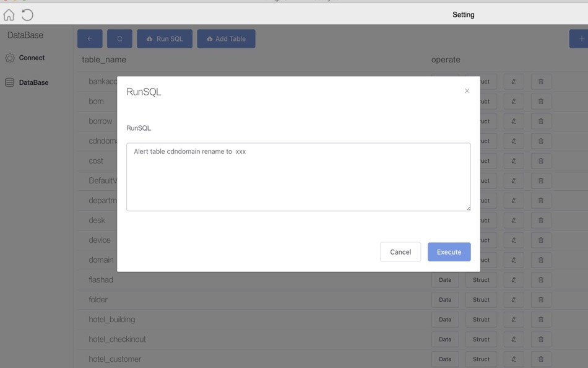Edit the hotel_checkinout table
Image resolution: width=588 pixels, height=368 pixels.
pyautogui.click(x=514, y=340)
